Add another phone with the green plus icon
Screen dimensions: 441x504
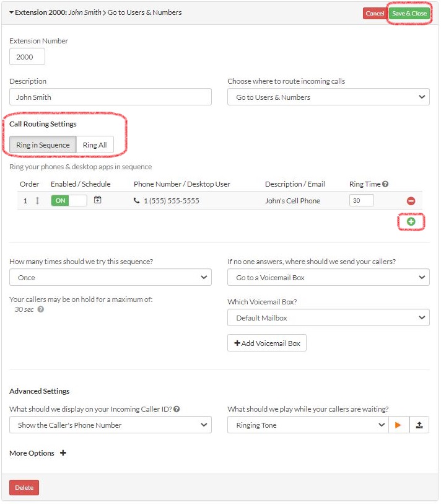pos(411,223)
